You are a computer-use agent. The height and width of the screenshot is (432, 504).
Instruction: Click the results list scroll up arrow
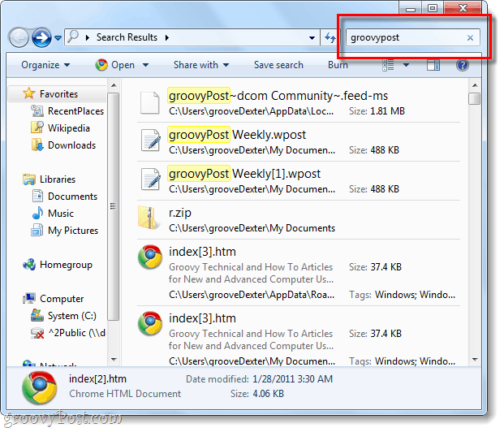475,85
